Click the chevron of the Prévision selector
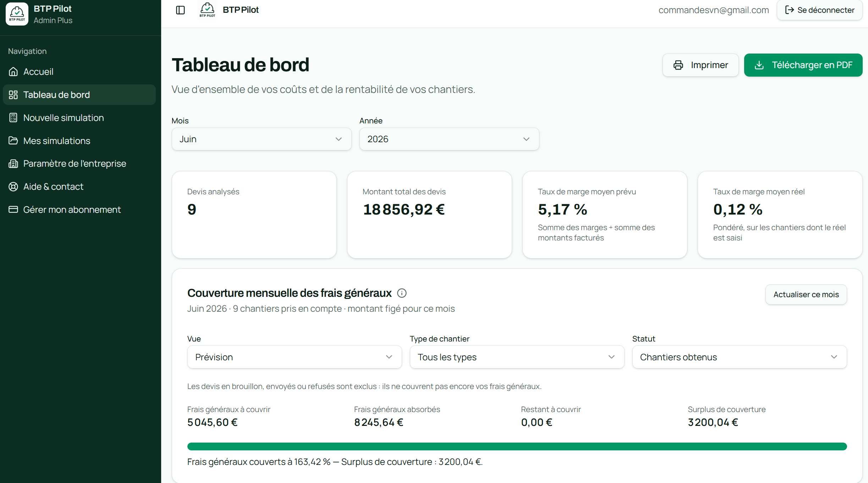This screenshot has width=868, height=483. click(389, 357)
